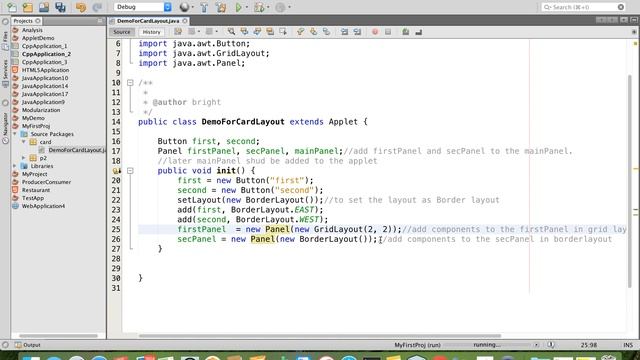Close the DemoForCardLayout.java tab

coord(185,21)
